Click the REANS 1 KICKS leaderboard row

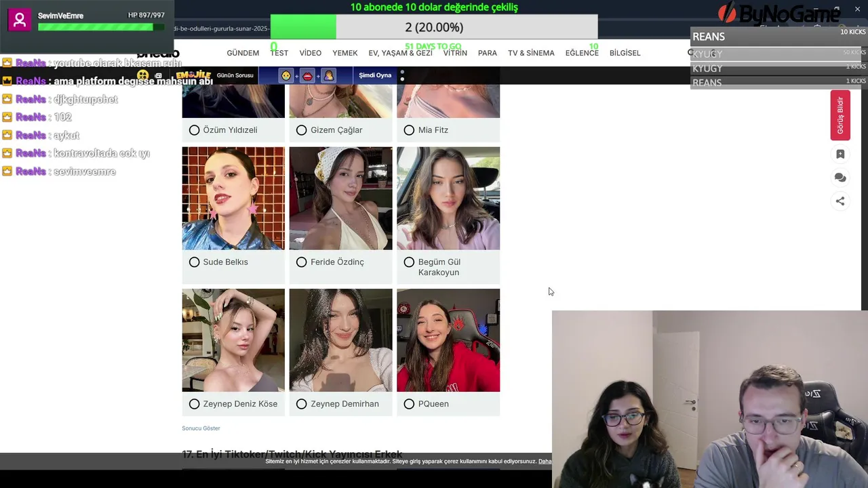point(778,83)
